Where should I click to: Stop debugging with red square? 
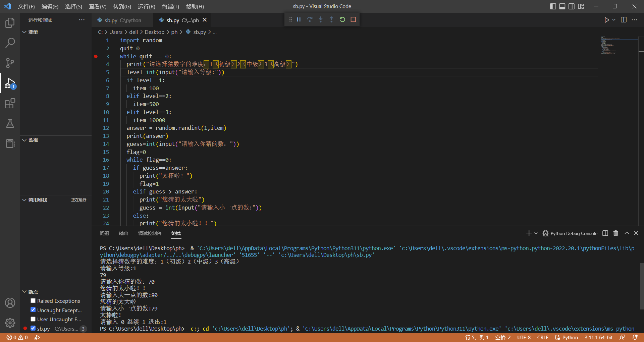click(x=353, y=19)
